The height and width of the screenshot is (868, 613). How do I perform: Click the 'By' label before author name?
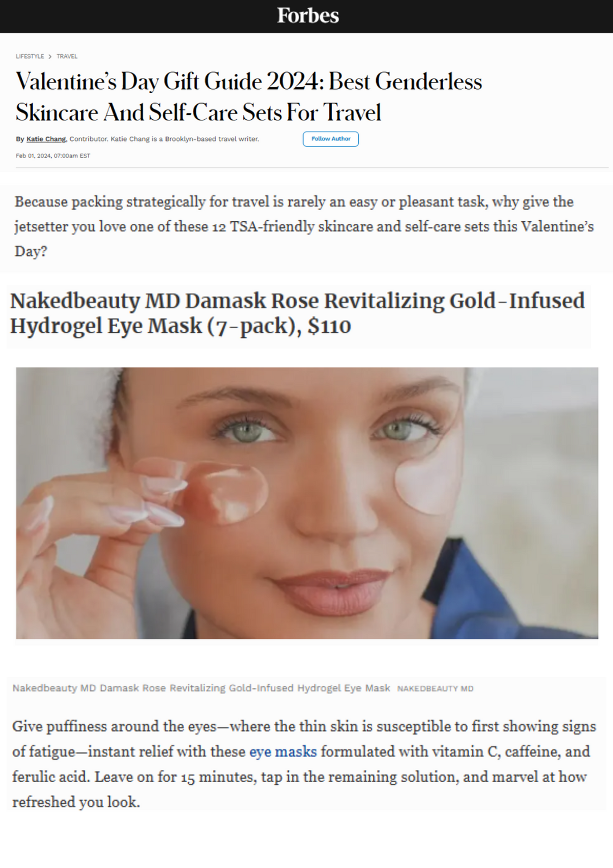(x=20, y=139)
